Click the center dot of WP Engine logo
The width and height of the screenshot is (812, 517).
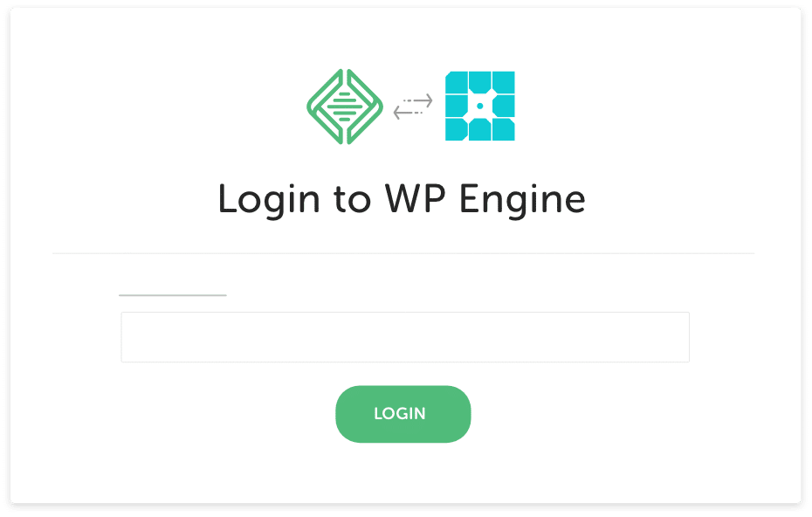(480, 107)
